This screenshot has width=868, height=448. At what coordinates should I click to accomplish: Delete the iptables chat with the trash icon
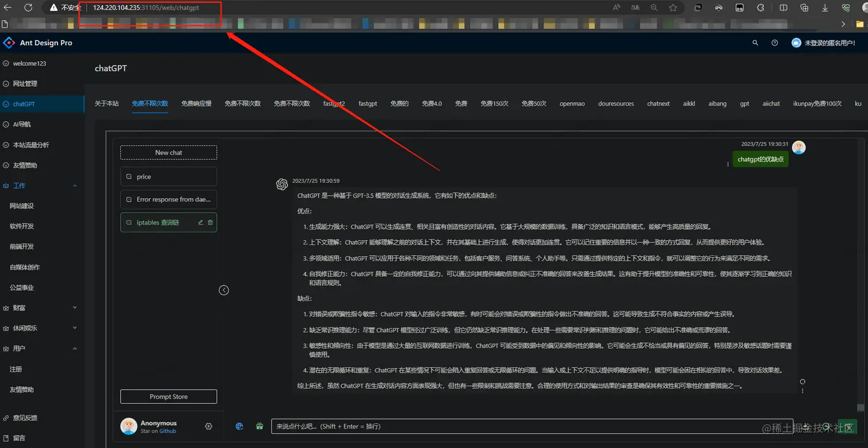(x=210, y=222)
